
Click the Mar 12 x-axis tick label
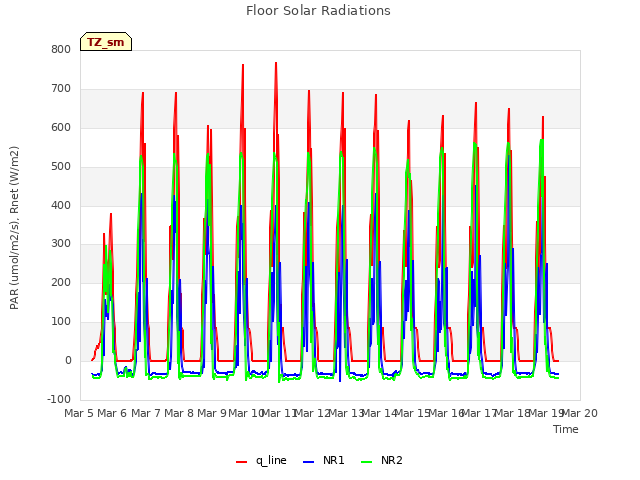point(313,413)
